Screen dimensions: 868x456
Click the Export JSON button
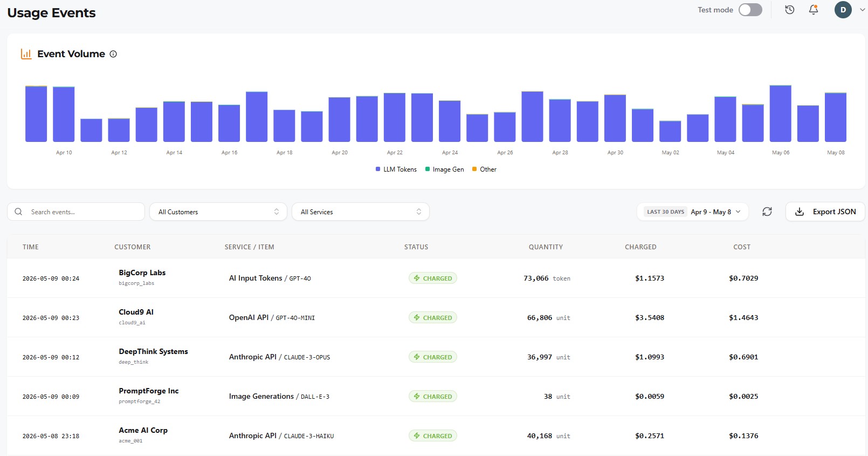[825, 212]
